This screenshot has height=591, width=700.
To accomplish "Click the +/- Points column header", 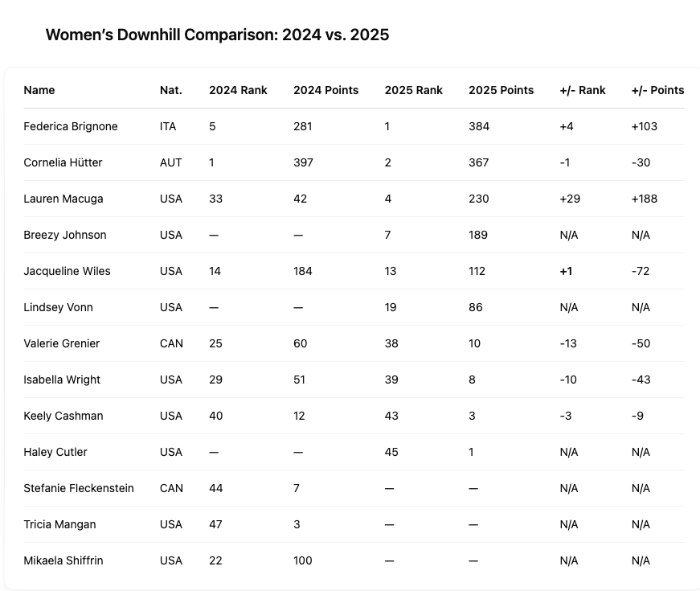I will (x=657, y=90).
